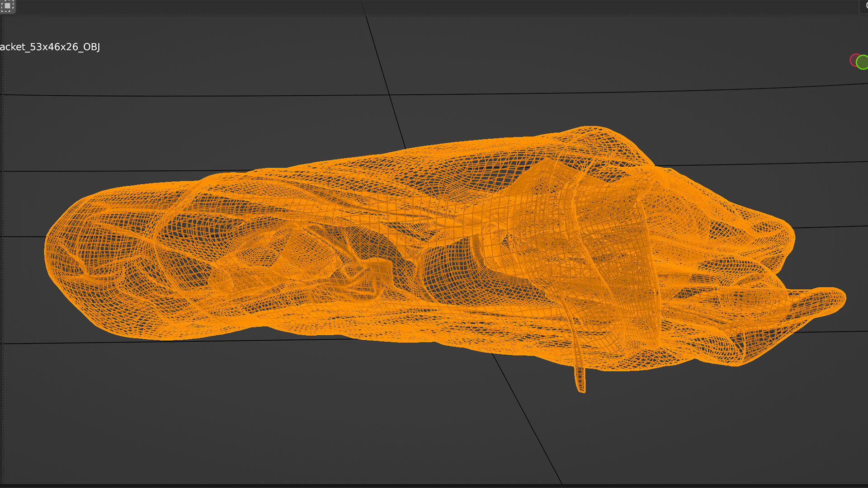
Task: Click the diagonal grid line at the bottom of the viewport
Action: (x=529, y=420)
